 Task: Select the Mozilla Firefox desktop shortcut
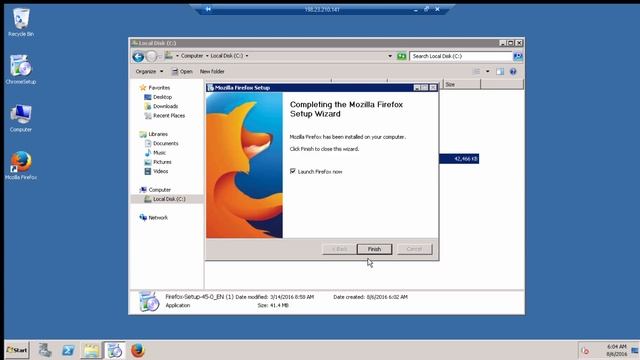coord(21,166)
